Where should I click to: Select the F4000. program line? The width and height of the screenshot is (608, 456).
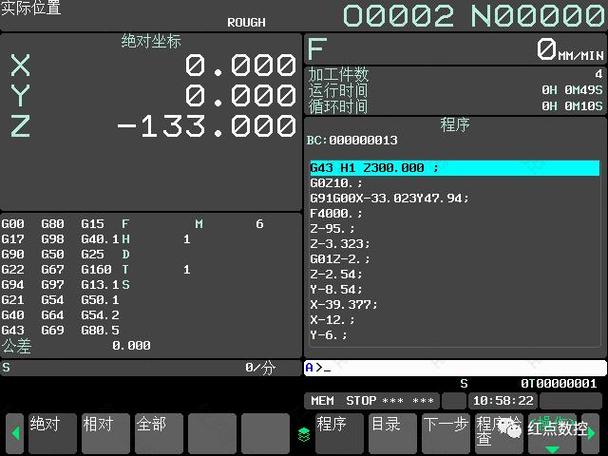338,213
